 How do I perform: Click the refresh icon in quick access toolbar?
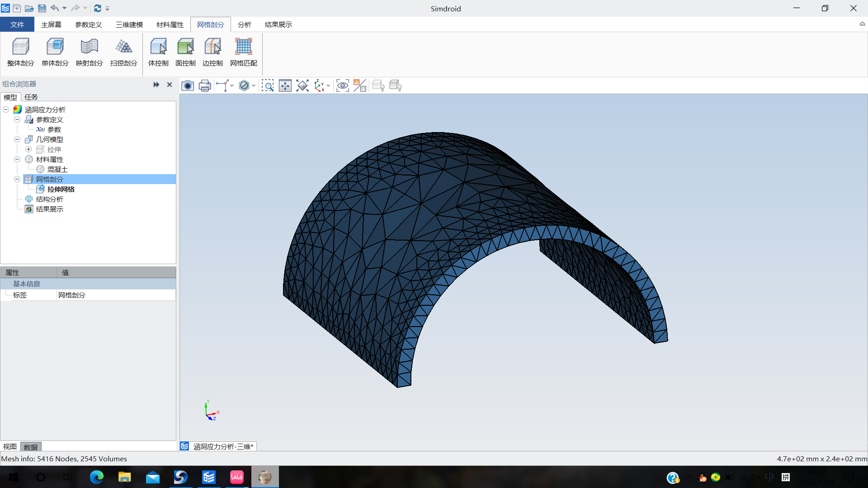click(98, 8)
